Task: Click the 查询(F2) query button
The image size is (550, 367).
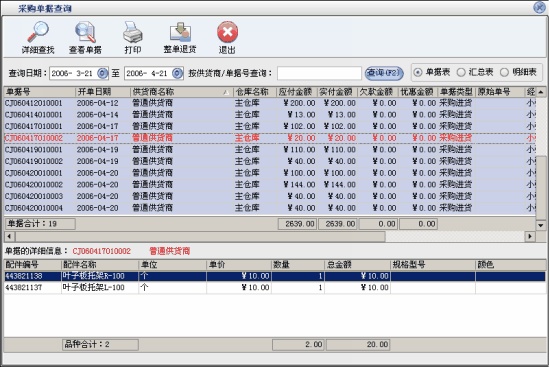Action: (x=384, y=73)
